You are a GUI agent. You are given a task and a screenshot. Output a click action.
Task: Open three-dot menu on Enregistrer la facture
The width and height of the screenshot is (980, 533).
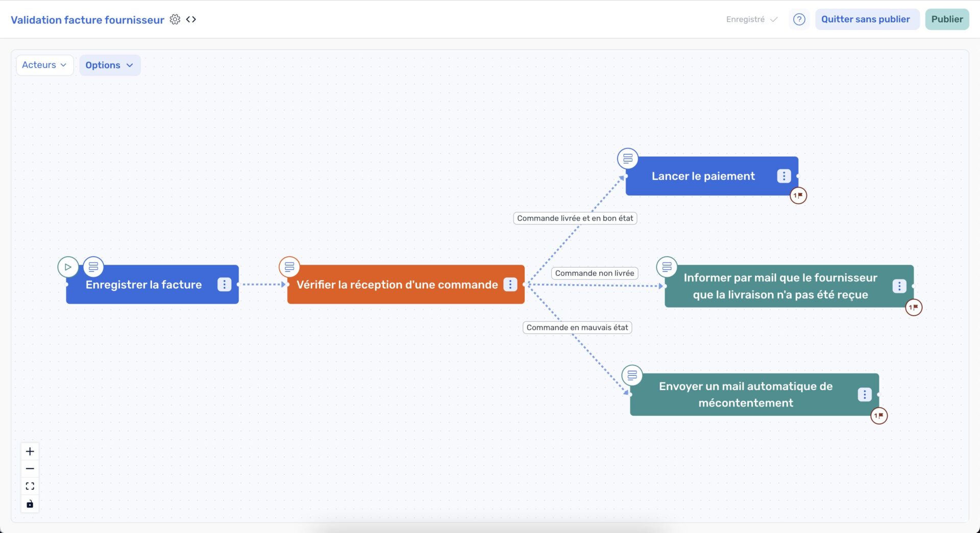(x=224, y=285)
